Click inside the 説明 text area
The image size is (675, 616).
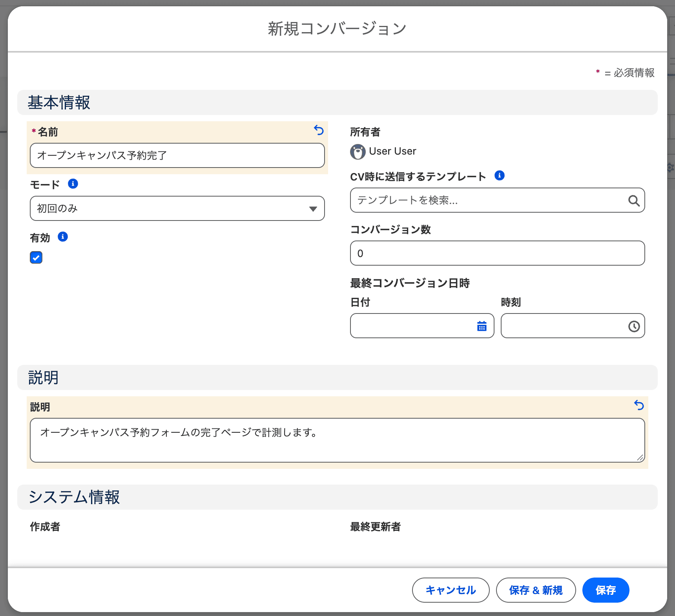pos(337,440)
